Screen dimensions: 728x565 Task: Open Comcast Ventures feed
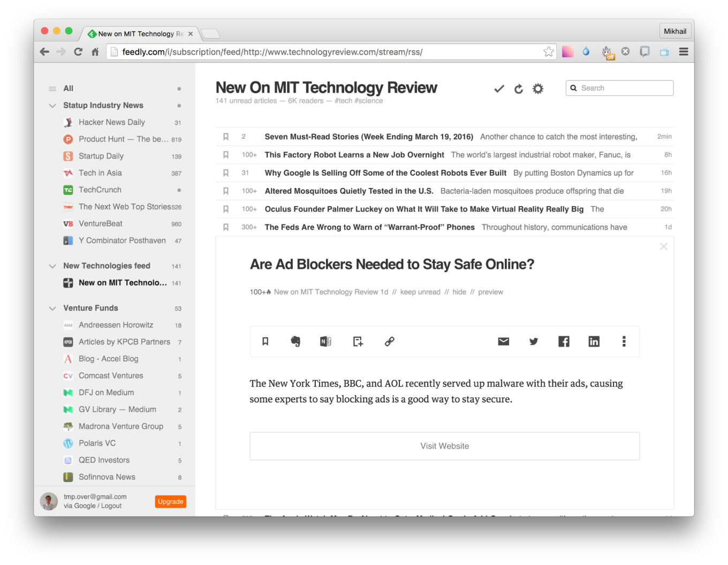point(111,375)
